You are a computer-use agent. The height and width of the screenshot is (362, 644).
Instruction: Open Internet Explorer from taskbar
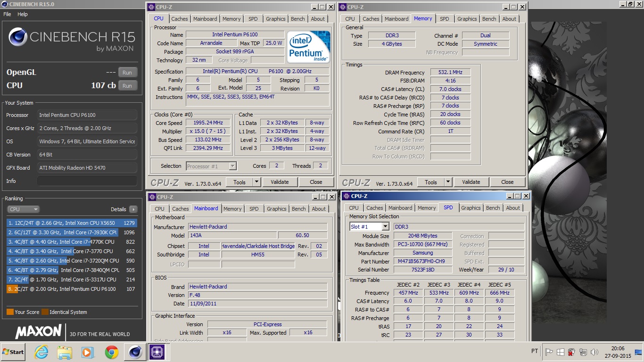41,352
